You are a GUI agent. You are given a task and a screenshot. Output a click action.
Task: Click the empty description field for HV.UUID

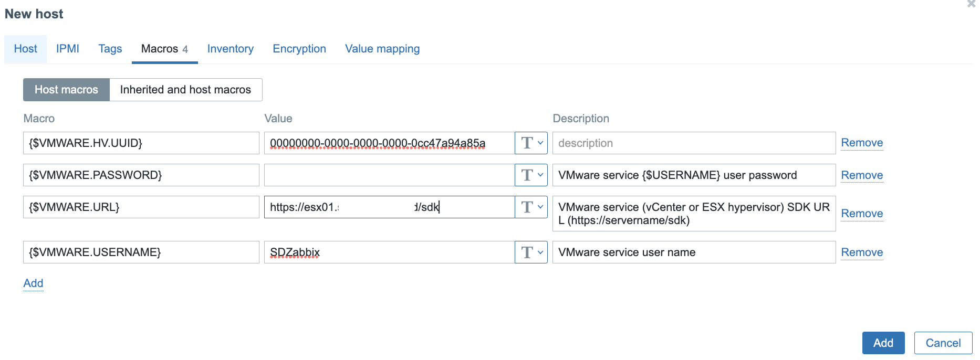pos(693,143)
